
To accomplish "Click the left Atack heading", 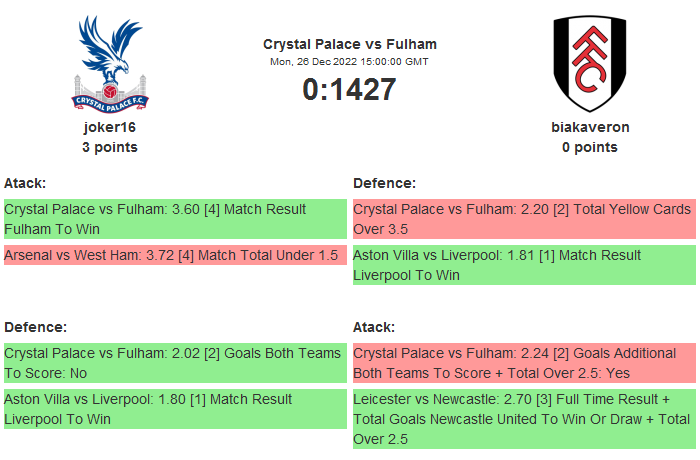I will point(25,183).
